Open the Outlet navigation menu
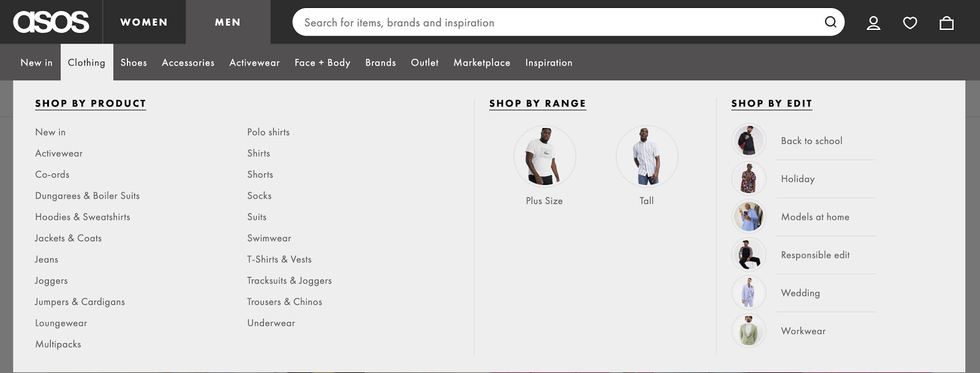The height and width of the screenshot is (373, 980). click(x=424, y=62)
